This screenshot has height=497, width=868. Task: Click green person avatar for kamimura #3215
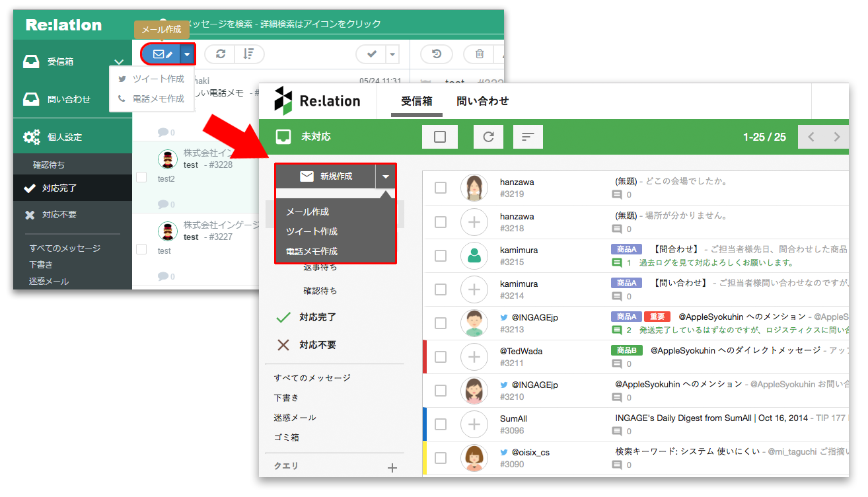[x=474, y=256]
